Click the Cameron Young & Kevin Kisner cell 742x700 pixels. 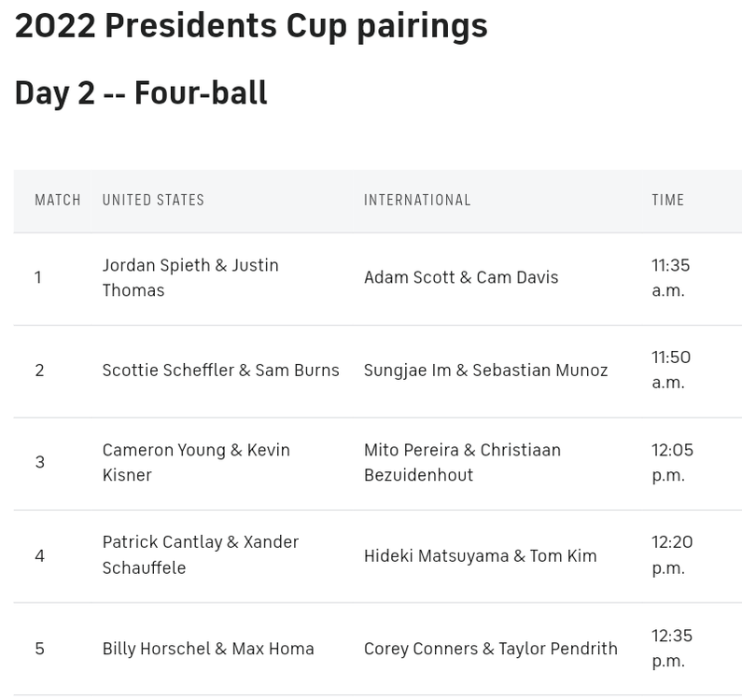click(x=196, y=462)
